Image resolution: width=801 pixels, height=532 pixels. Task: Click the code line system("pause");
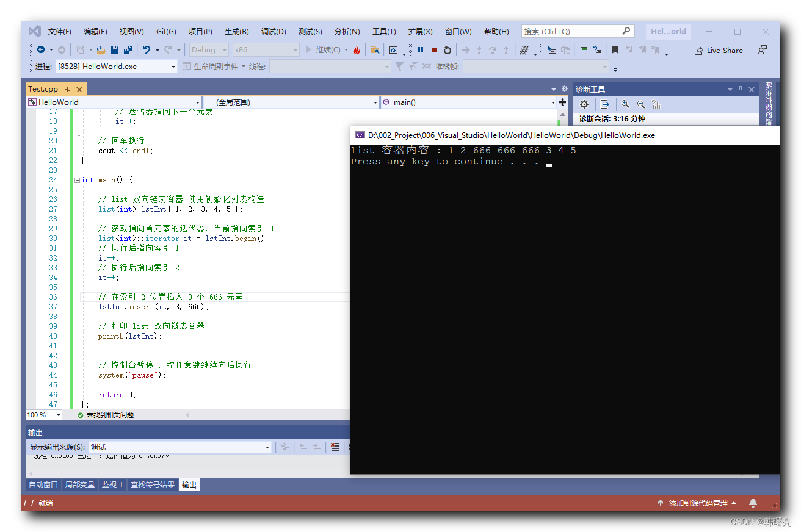coord(132,375)
